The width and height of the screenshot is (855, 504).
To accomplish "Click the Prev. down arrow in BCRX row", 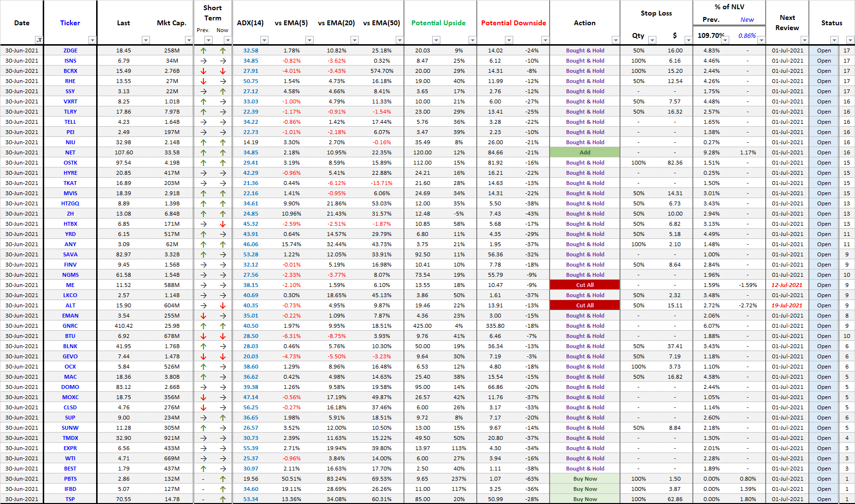I will [x=203, y=71].
